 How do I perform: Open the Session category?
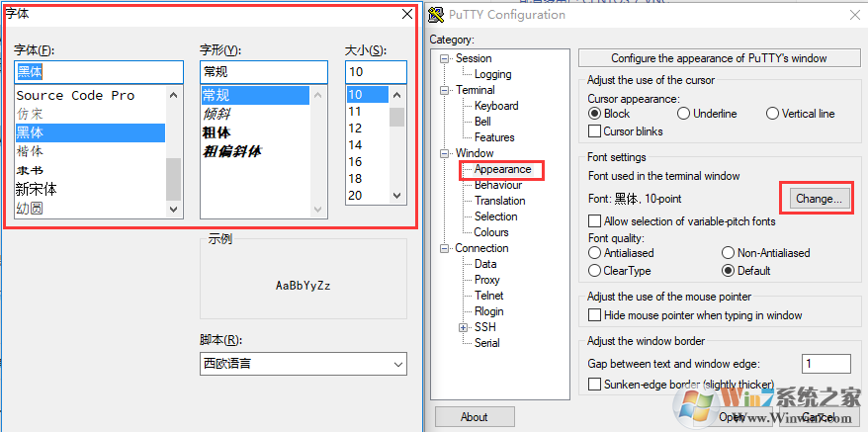[474, 58]
